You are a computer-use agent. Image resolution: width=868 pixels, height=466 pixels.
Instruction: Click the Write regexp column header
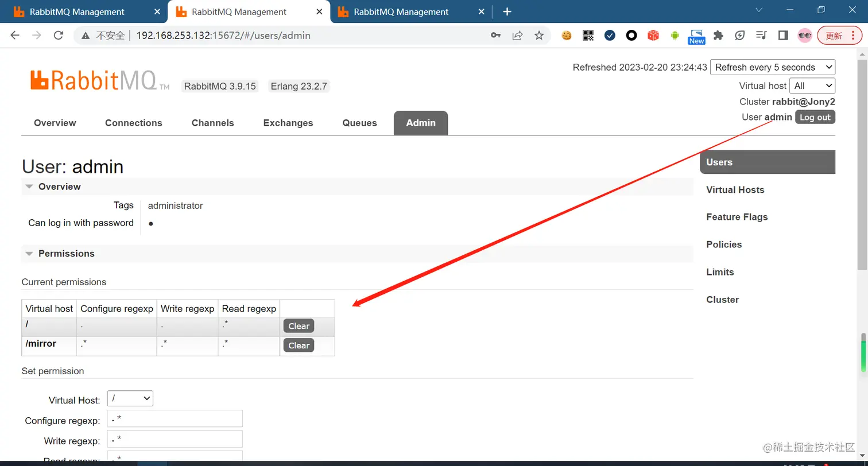pos(187,309)
